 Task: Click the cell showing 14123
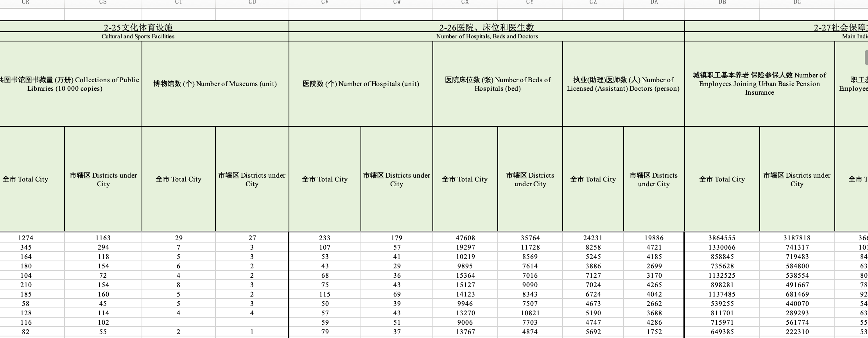[x=465, y=294]
